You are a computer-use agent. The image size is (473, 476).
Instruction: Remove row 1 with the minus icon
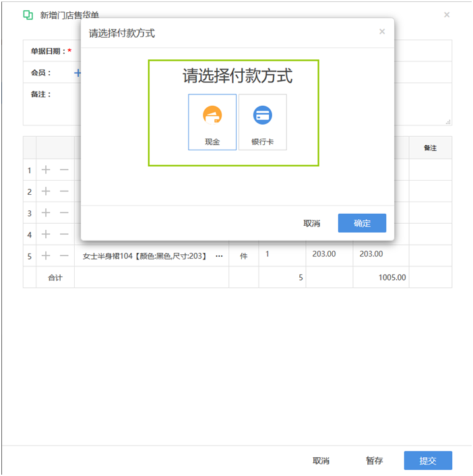(x=64, y=170)
